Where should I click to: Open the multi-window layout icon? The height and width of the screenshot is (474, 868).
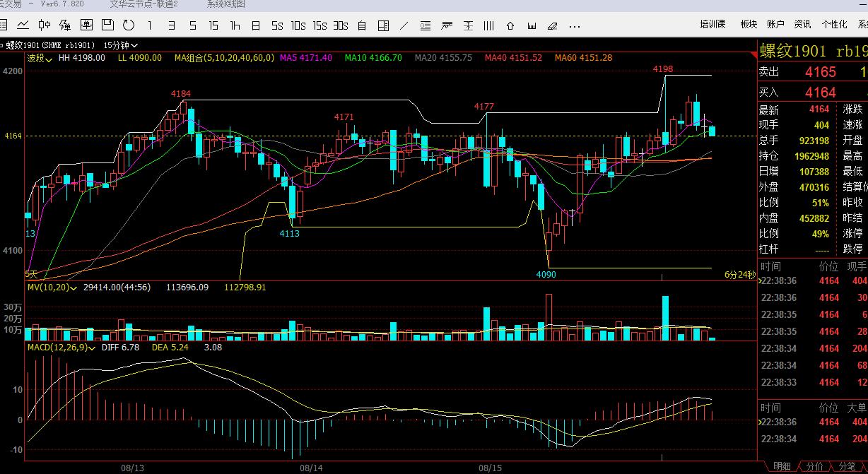(x=383, y=25)
